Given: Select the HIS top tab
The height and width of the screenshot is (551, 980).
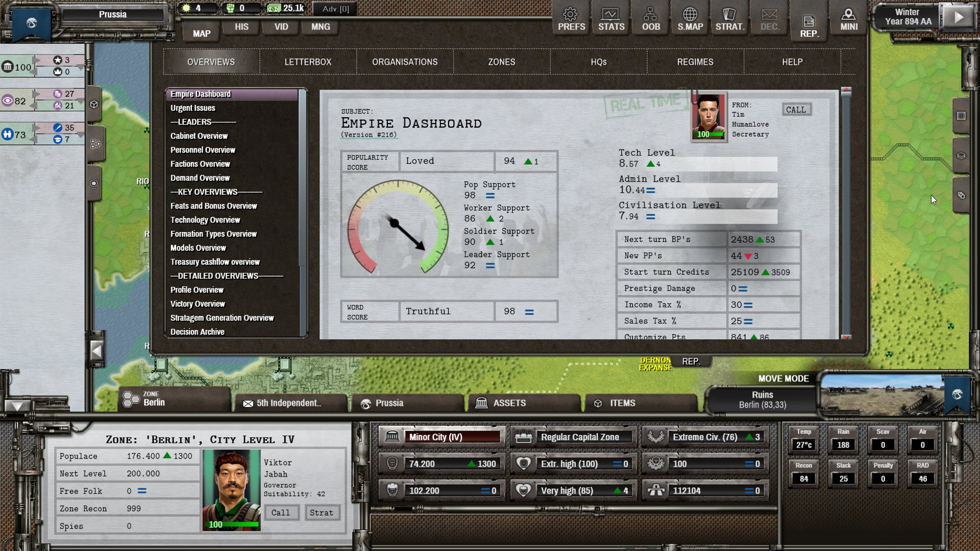Looking at the screenshot, I should point(241,27).
